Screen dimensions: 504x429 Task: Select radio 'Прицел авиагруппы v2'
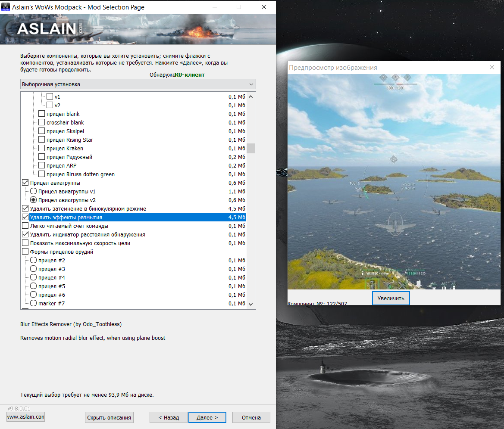34,200
